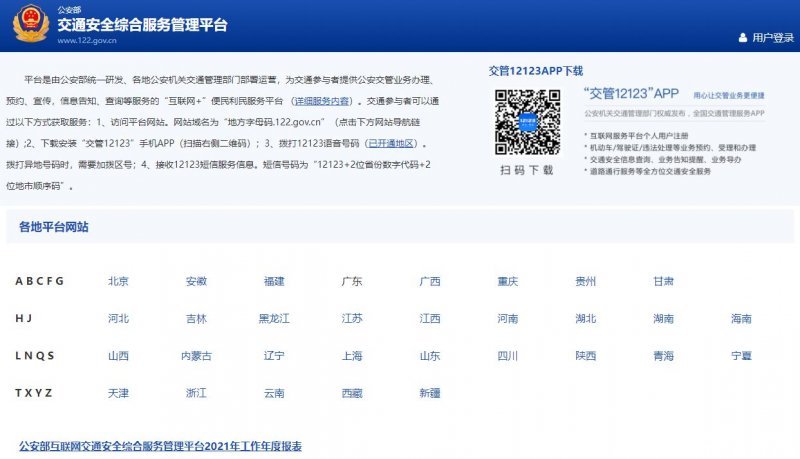Open the 2021 annual work report link
The width and height of the screenshot is (800, 459).
click(x=160, y=445)
